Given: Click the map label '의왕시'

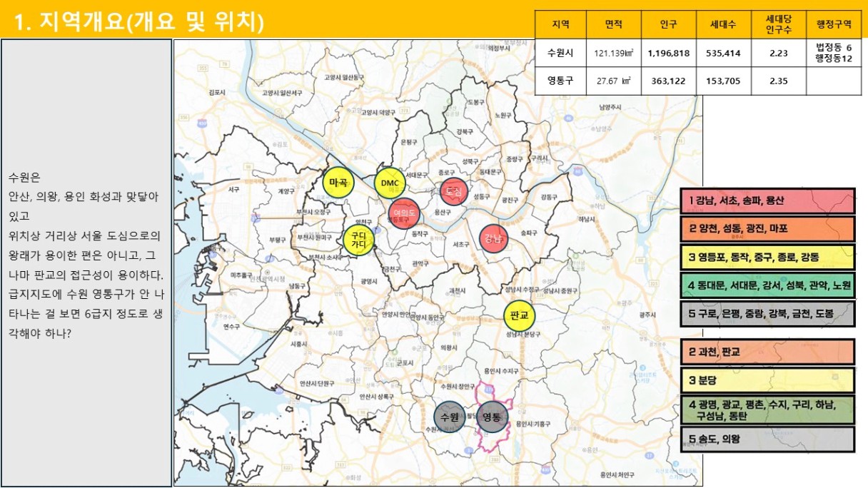Looking at the screenshot, I should (x=448, y=347).
